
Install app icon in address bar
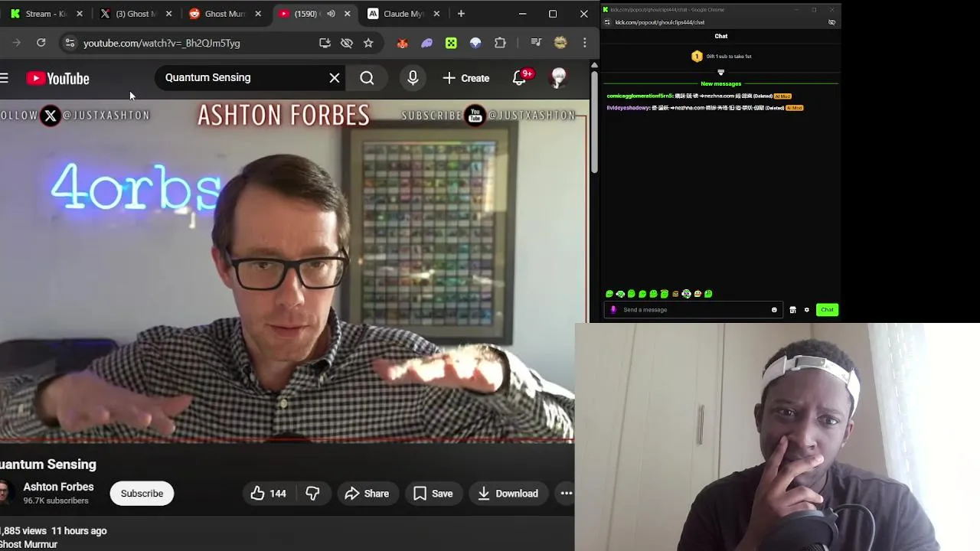[x=325, y=43]
